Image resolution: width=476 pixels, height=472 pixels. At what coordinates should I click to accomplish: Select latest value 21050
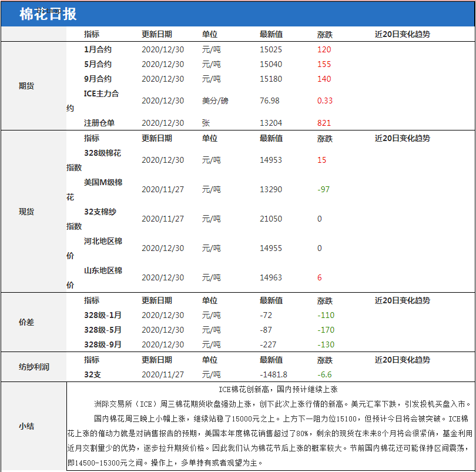click(x=271, y=219)
